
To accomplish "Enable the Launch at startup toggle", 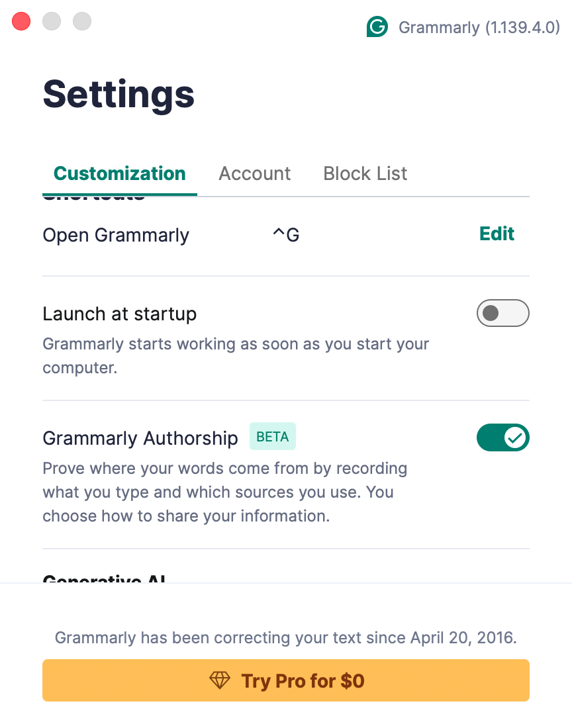I will [502, 313].
